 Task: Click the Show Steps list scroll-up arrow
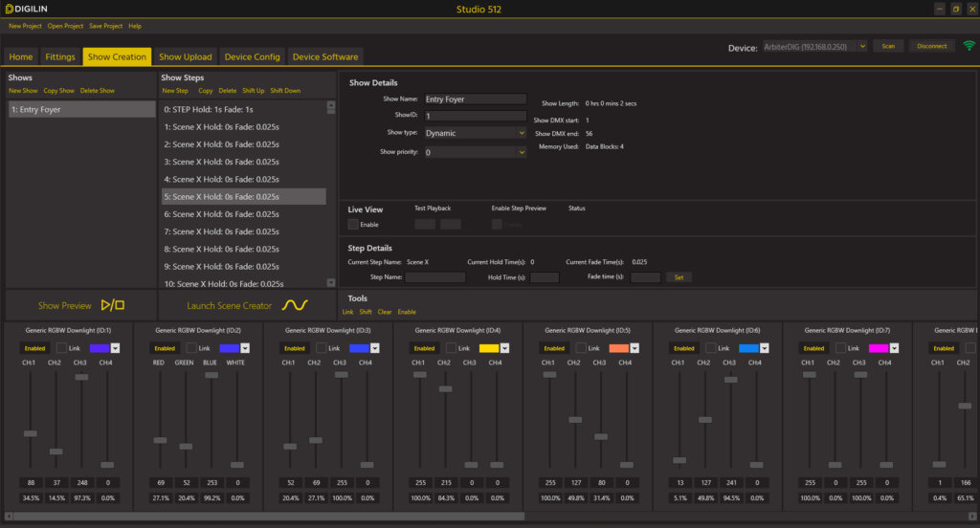[332, 103]
